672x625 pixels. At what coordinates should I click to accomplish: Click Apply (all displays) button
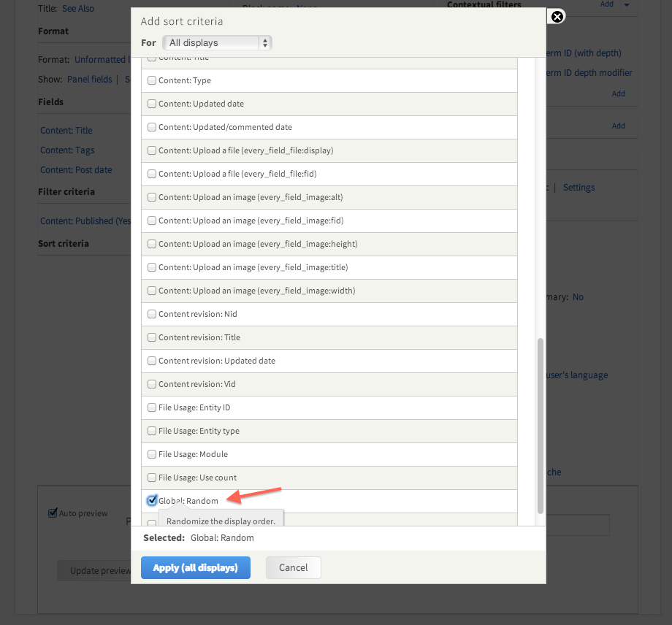(x=196, y=567)
